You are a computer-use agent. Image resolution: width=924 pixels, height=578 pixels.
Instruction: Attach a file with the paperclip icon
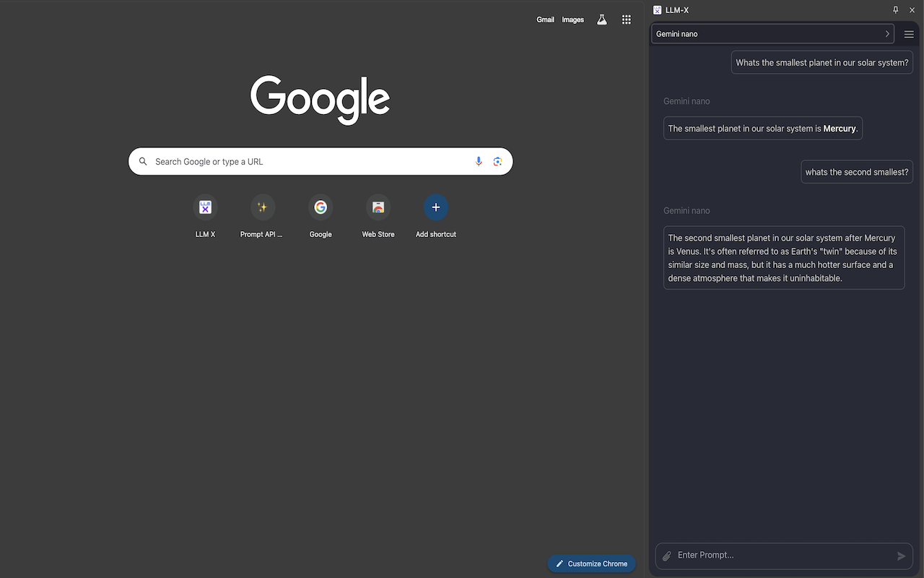(x=667, y=556)
